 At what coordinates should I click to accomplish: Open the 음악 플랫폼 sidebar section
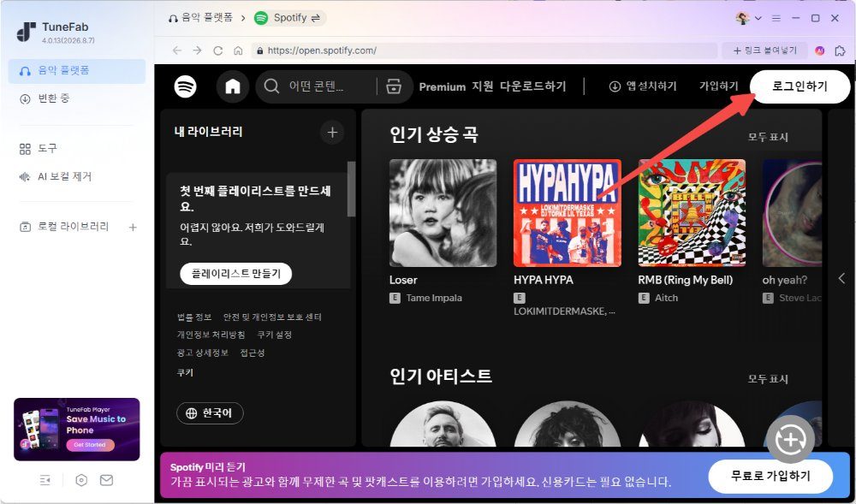pyautogui.click(x=77, y=71)
